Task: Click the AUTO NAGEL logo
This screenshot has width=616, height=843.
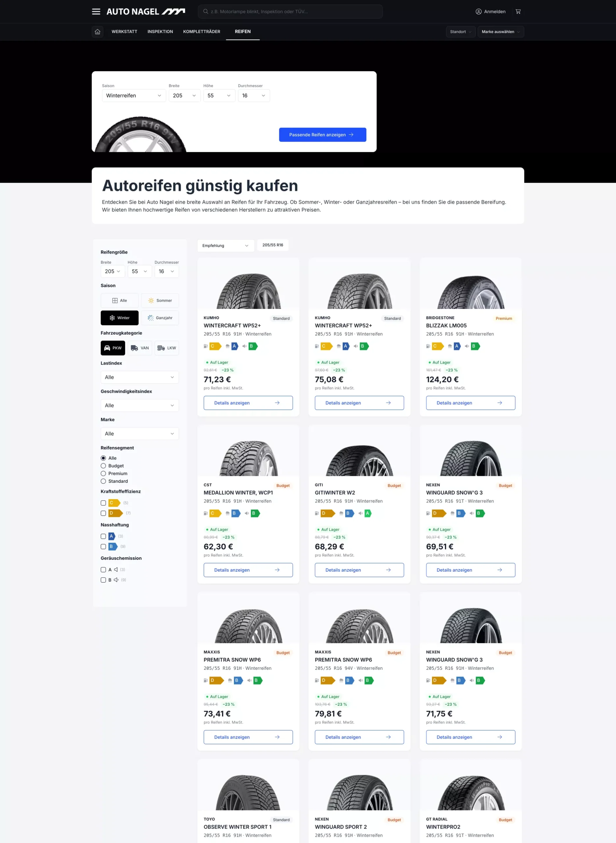Action: (146, 12)
